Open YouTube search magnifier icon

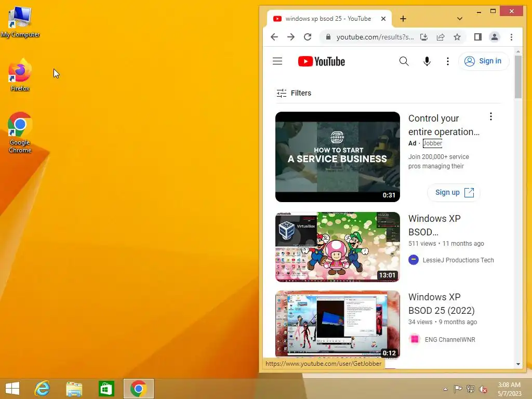coord(404,61)
